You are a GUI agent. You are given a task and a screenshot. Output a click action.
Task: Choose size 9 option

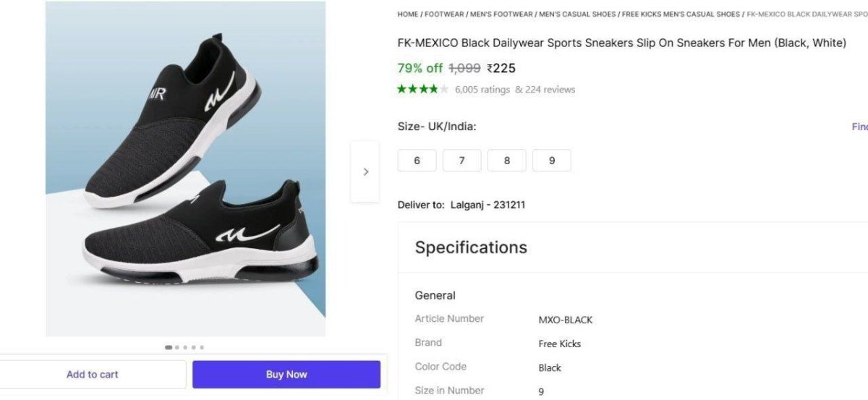tap(551, 161)
